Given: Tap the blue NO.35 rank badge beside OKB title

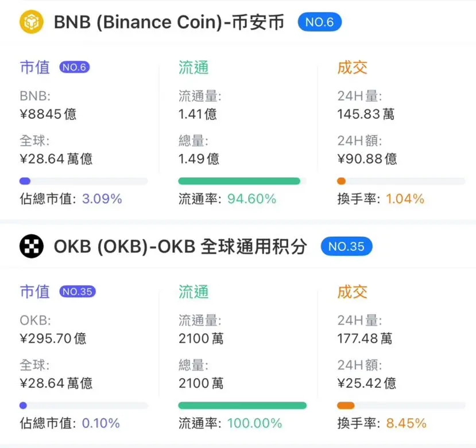Looking at the screenshot, I should click(346, 246).
